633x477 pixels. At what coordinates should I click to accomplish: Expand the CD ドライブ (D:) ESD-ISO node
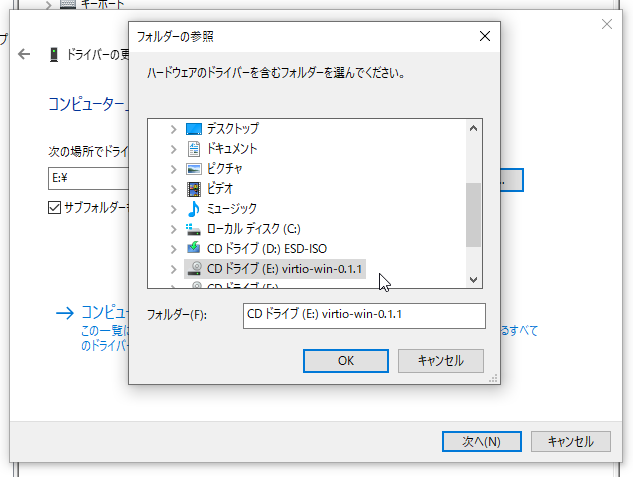click(x=174, y=249)
